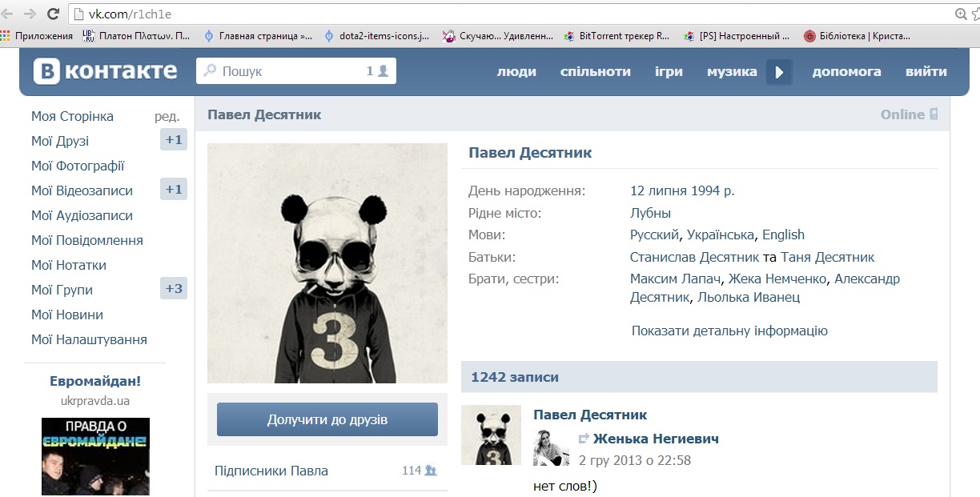Open the large panda profile photo
Screen dimensions: 980x497
click(x=327, y=263)
